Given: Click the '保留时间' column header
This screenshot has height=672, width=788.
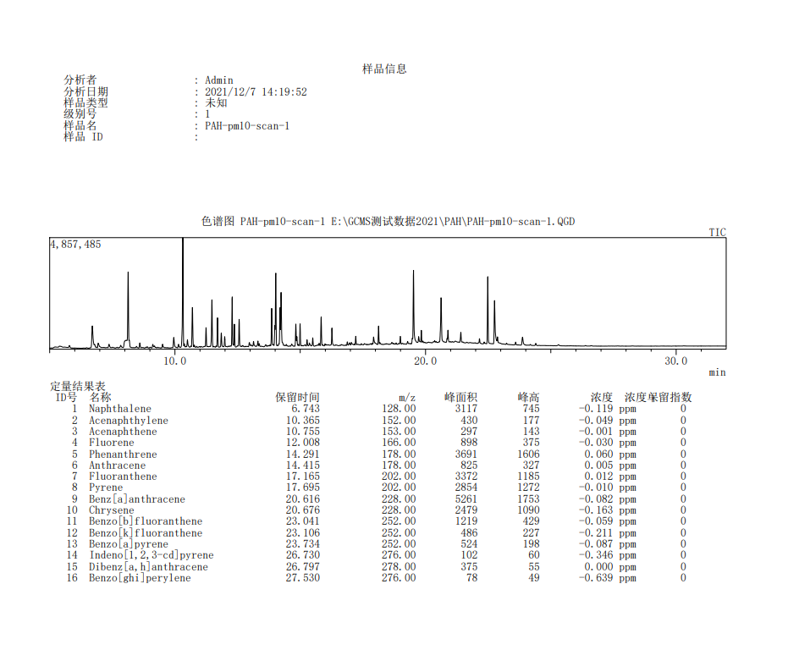Looking at the screenshot, I should (298, 397).
